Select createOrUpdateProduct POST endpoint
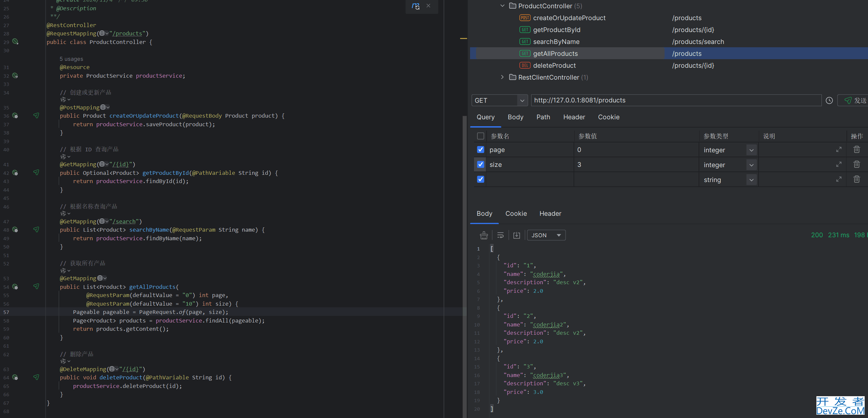868x418 pixels. point(569,18)
